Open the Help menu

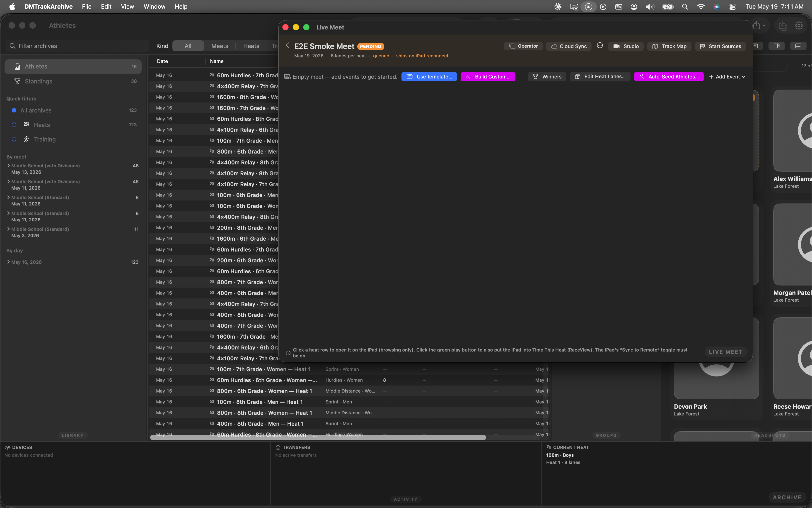[181, 6]
